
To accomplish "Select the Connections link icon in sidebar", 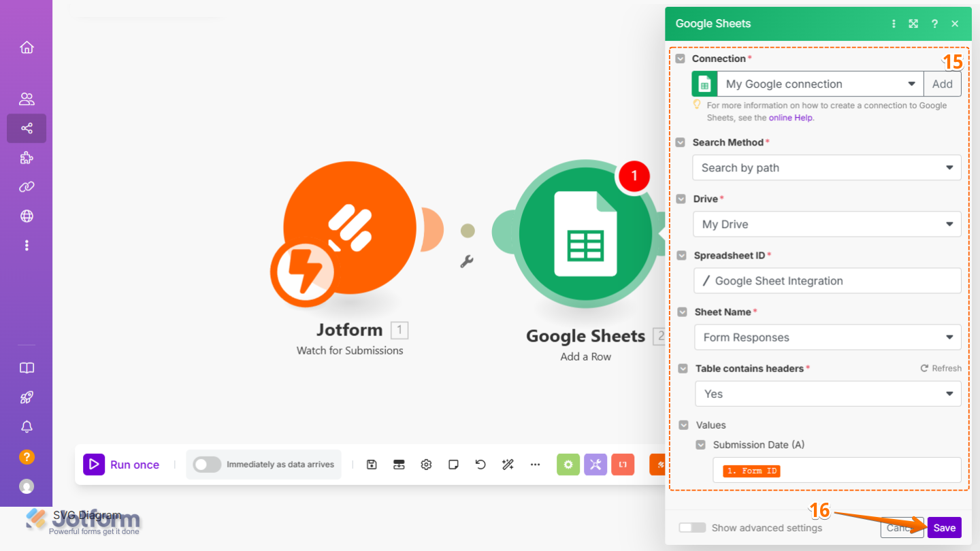I will coord(26,186).
